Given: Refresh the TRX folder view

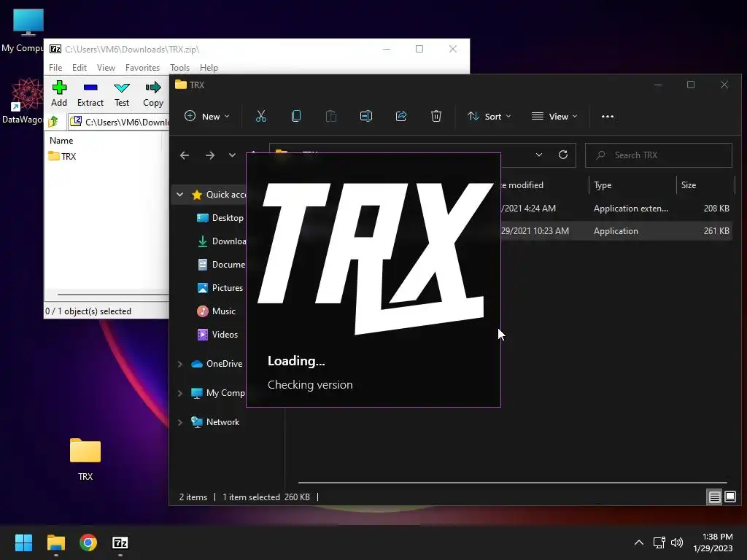Looking at the screenshot, I should [563, 155].
